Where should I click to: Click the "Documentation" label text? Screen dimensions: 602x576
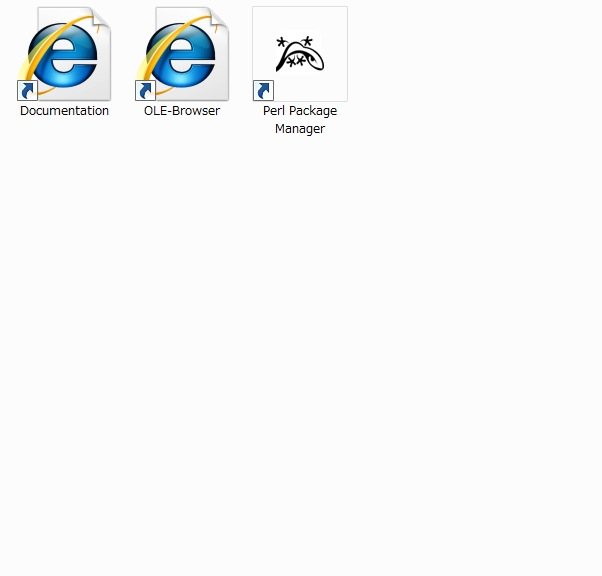click(x=64, y=111)
